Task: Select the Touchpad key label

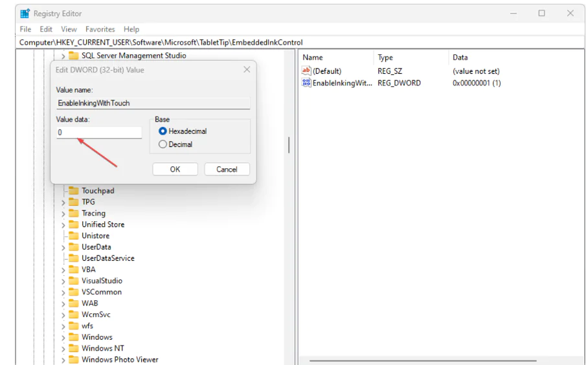Action: point(98,190)
